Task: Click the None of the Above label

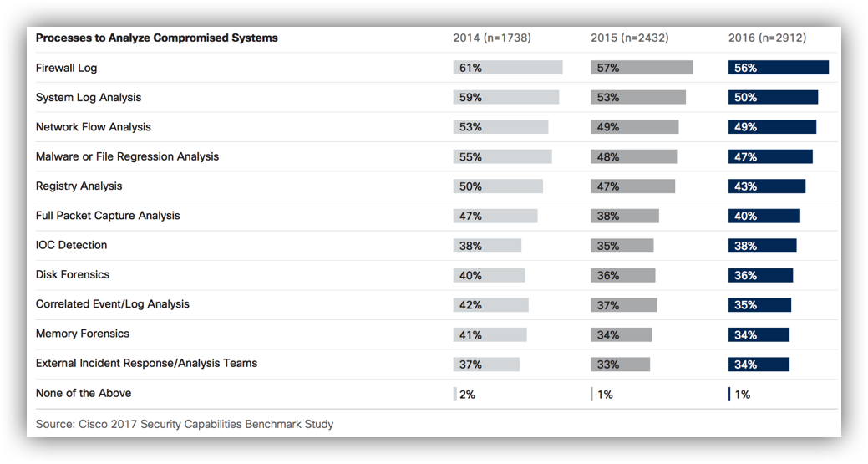Action: tap(84, 393)
